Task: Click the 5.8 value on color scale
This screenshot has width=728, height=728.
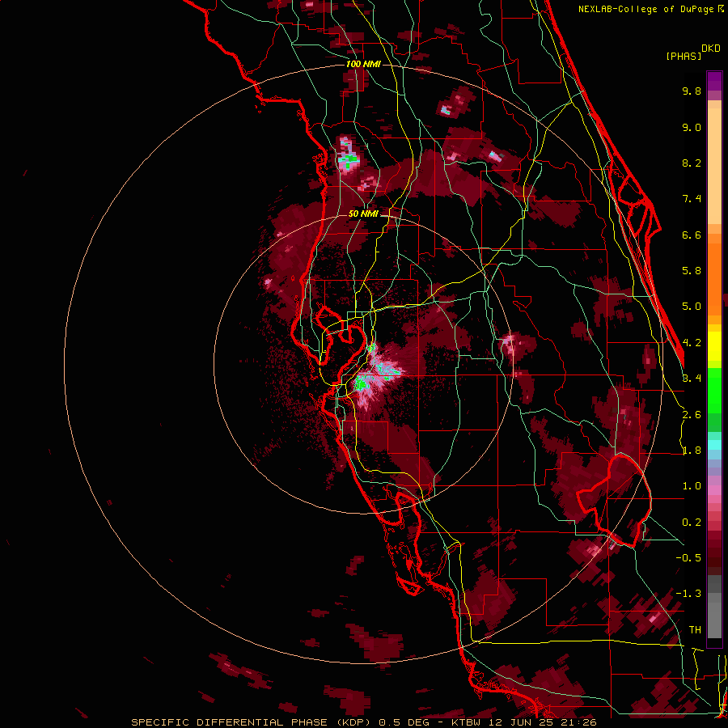Action: [x=692, y=271]
